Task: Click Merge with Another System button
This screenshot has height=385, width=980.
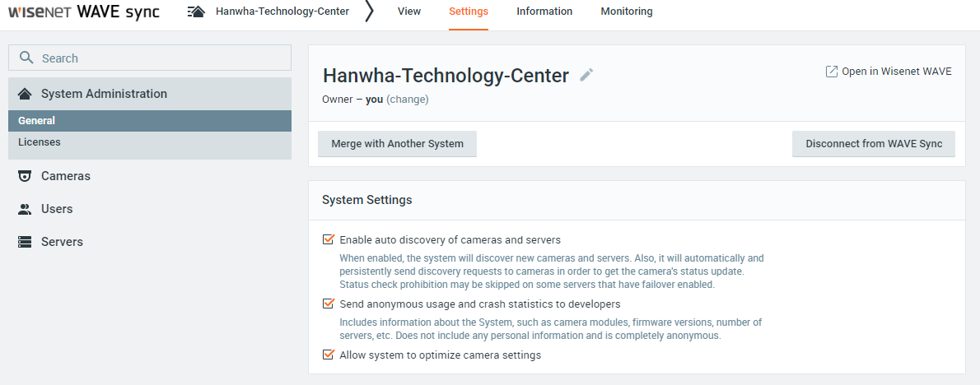Action: 398,143
